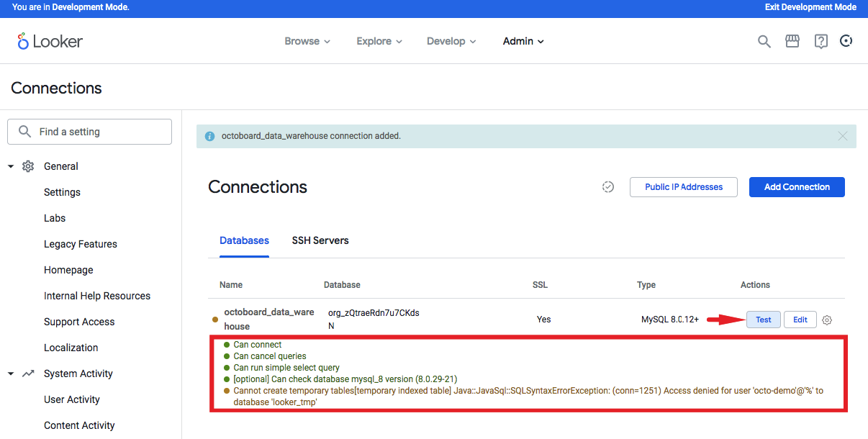Focus the Find a setting field
This screenshot has width=868, height=439.
pyautogui.click(x=89, y=132)
